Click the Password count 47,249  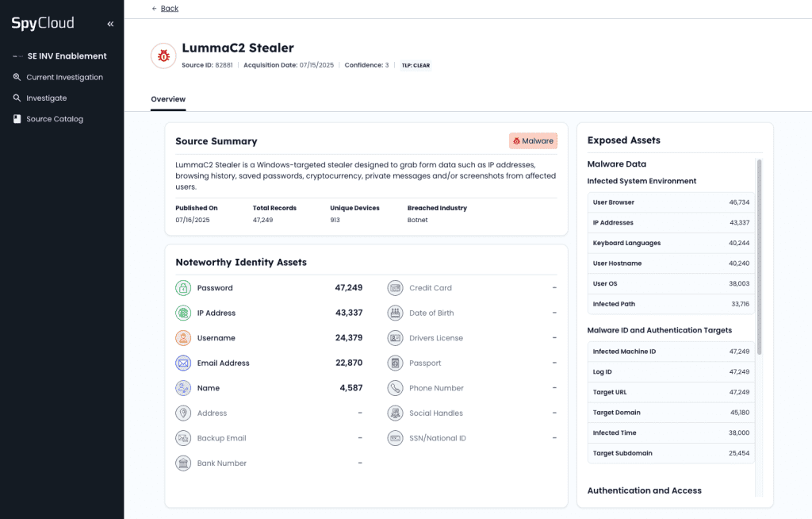click(x=349, y=288)
